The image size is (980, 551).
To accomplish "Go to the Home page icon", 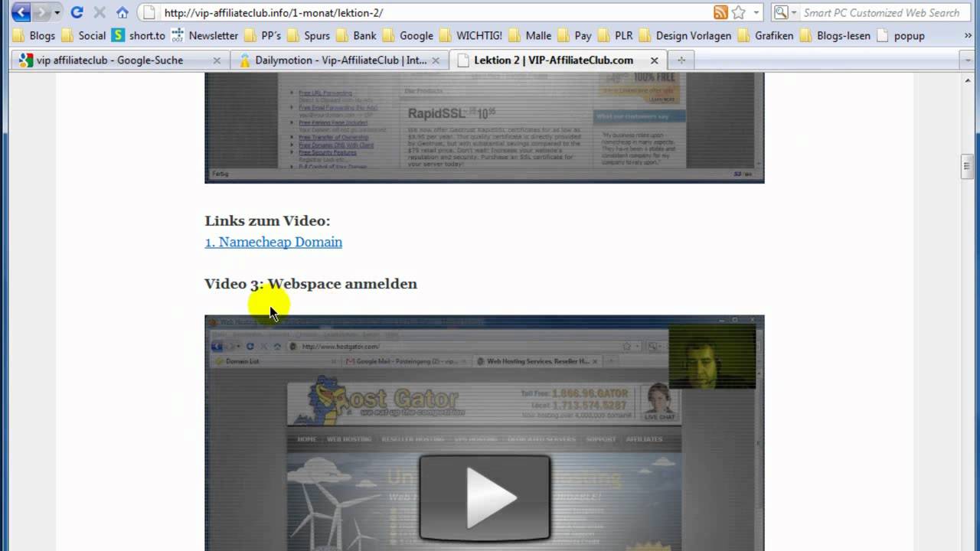I will (x=122, y=12).
